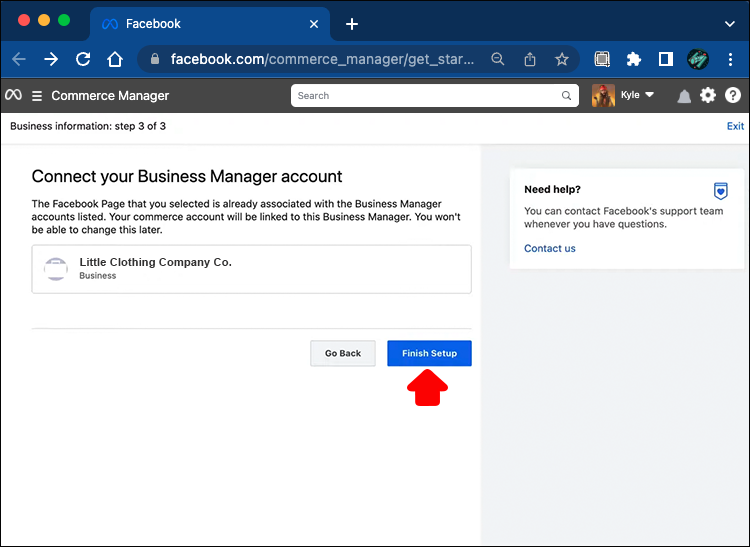
Task: Open the browser extensions puzzle icon
Action: [633, 59]
